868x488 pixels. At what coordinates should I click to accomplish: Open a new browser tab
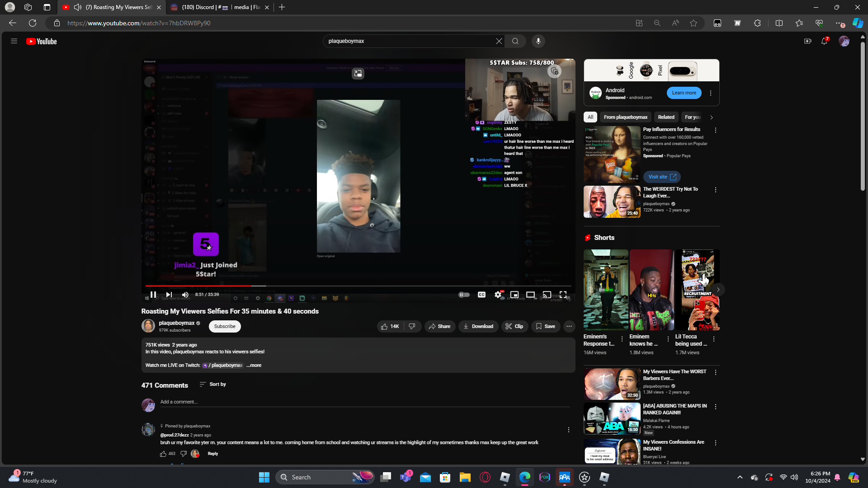click(x=282, y=7)
